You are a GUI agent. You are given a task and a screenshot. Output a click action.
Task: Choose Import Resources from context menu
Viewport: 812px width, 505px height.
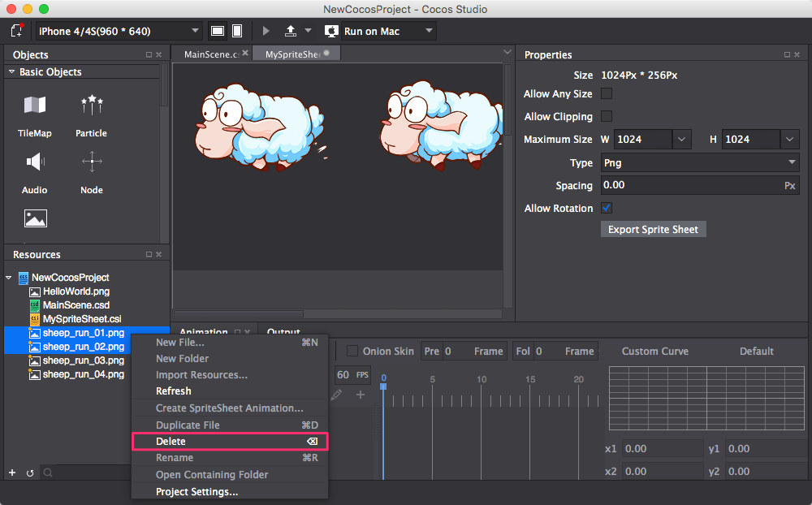(x=230, y=375)
